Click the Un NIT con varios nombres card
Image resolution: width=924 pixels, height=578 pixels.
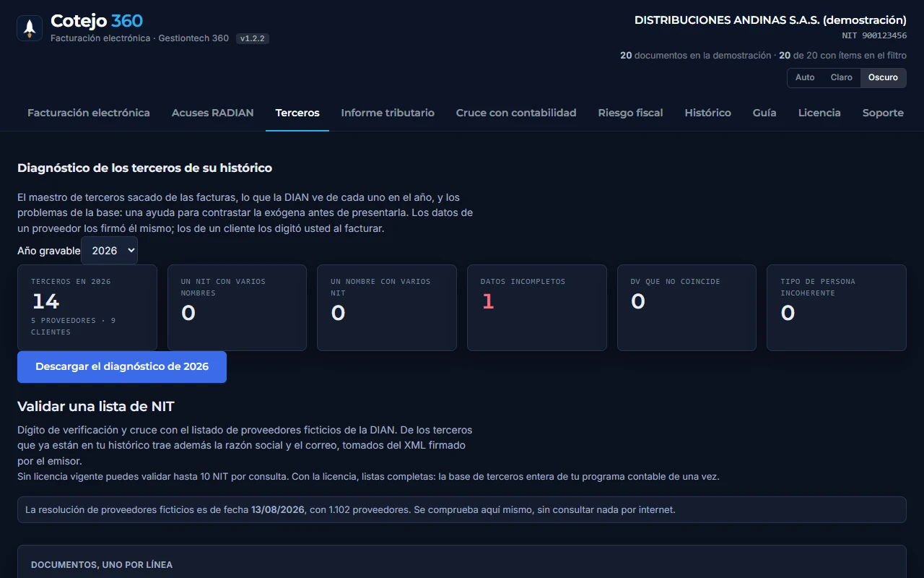click(237, 308)
